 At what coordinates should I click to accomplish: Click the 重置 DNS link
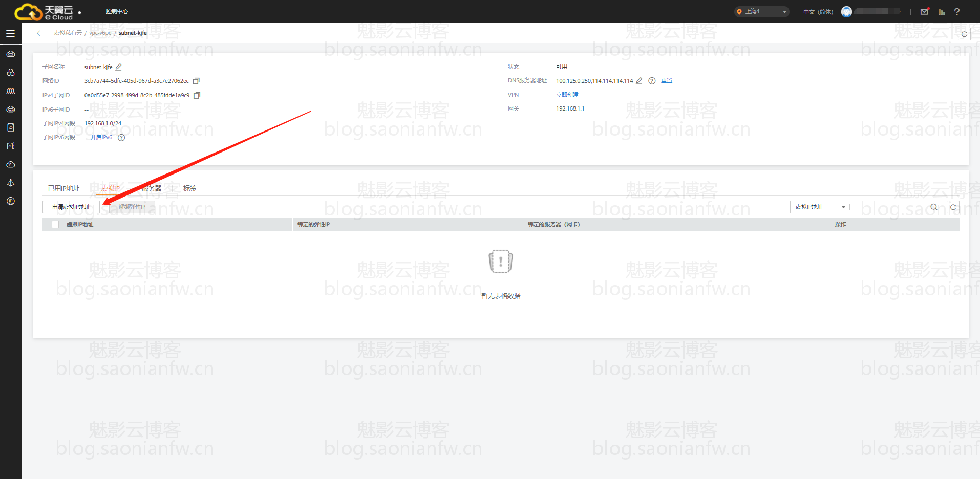click(x=667, y=81)
